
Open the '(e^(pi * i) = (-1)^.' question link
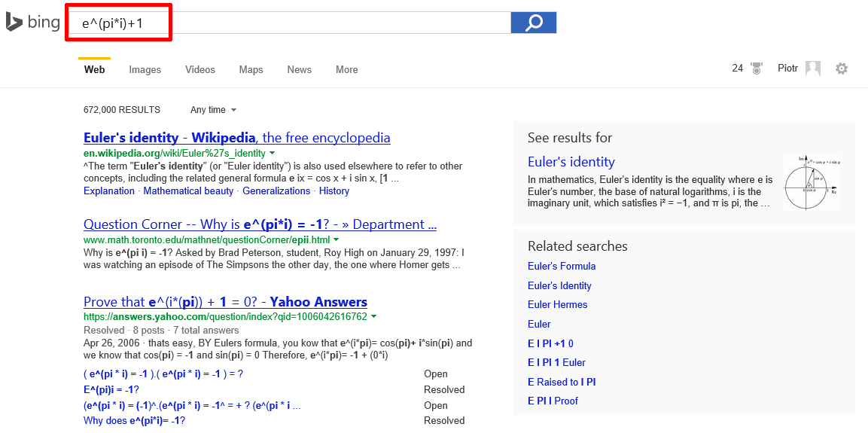tap(192, 405)
